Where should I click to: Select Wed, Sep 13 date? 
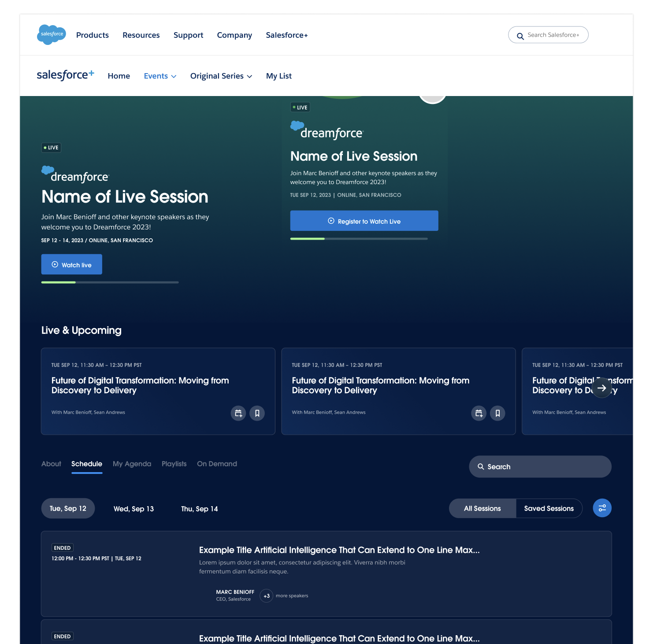click(x=134, y=509)
